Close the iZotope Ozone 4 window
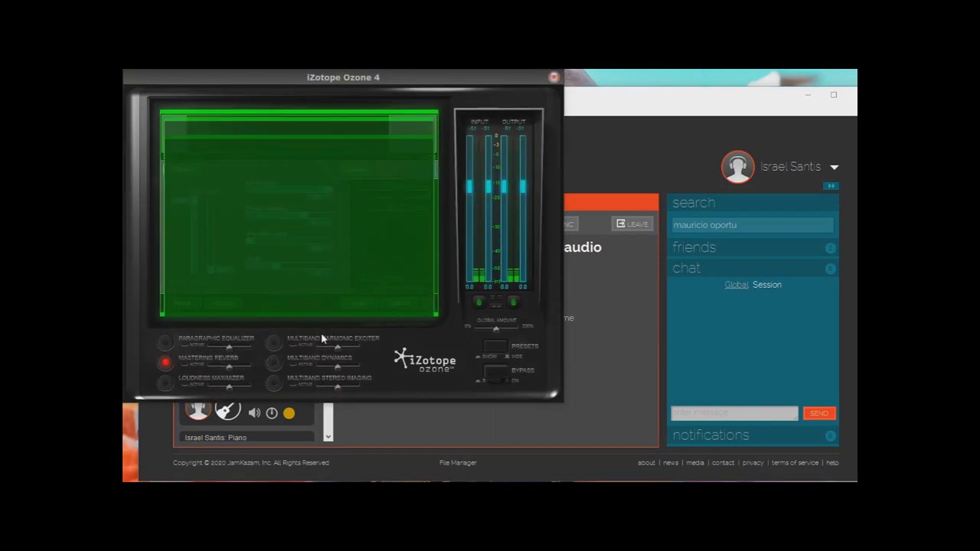 (554, 77)
